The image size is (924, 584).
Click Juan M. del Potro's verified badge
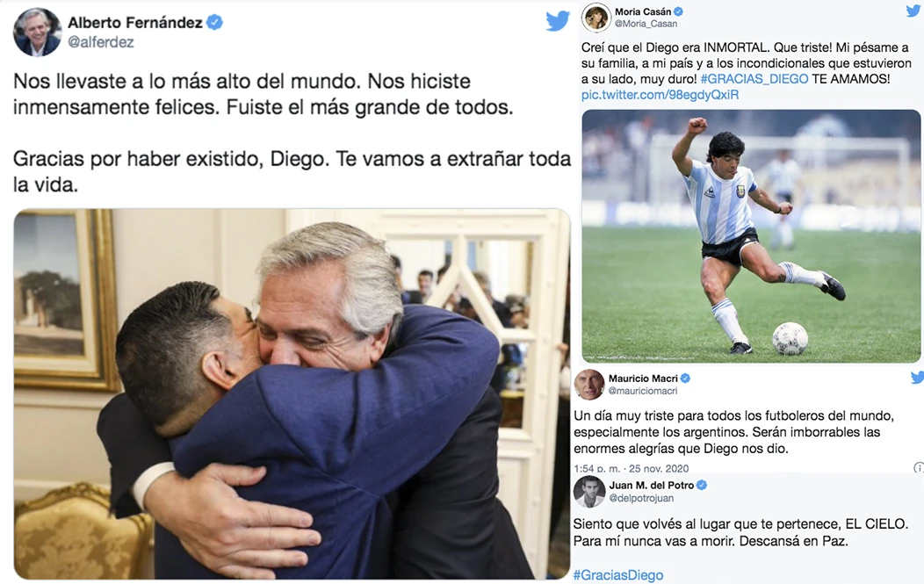coord(702,485)
